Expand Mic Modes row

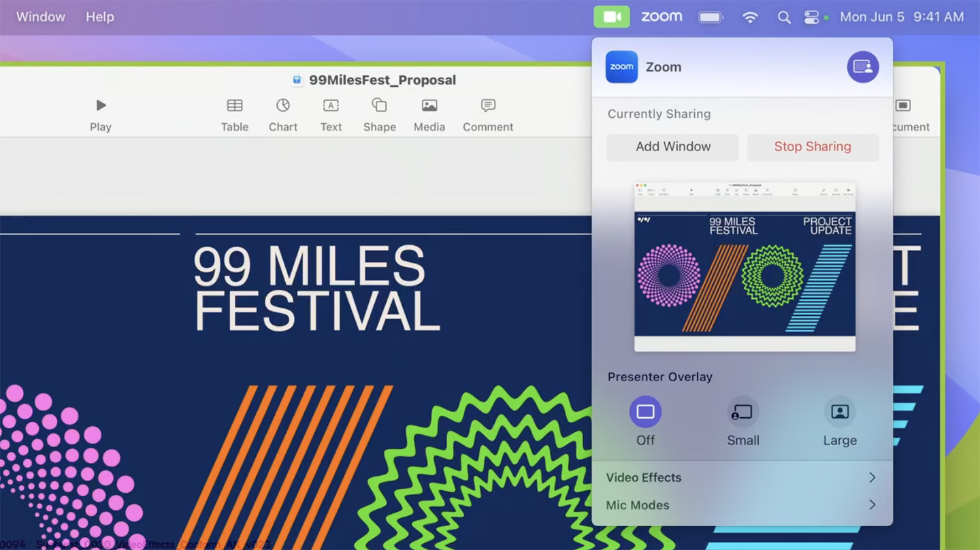click(742, 505)
